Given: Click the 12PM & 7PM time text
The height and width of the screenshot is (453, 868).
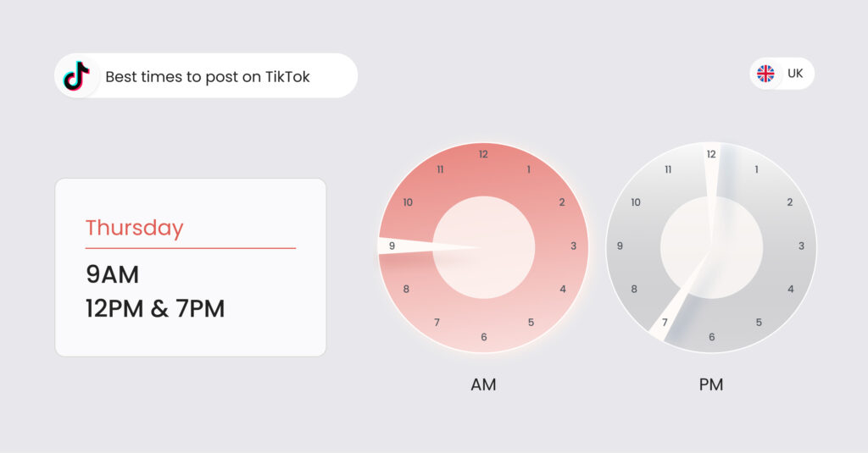Looking at the screenshot, I should coord(155,308).
